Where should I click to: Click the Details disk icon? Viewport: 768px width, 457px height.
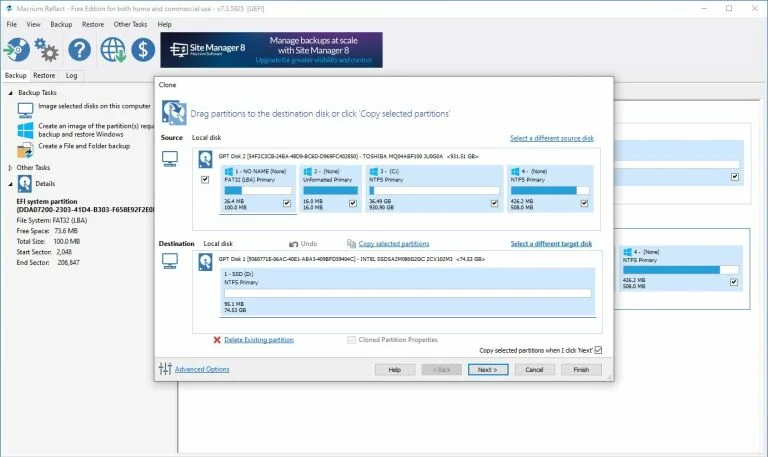24,184
